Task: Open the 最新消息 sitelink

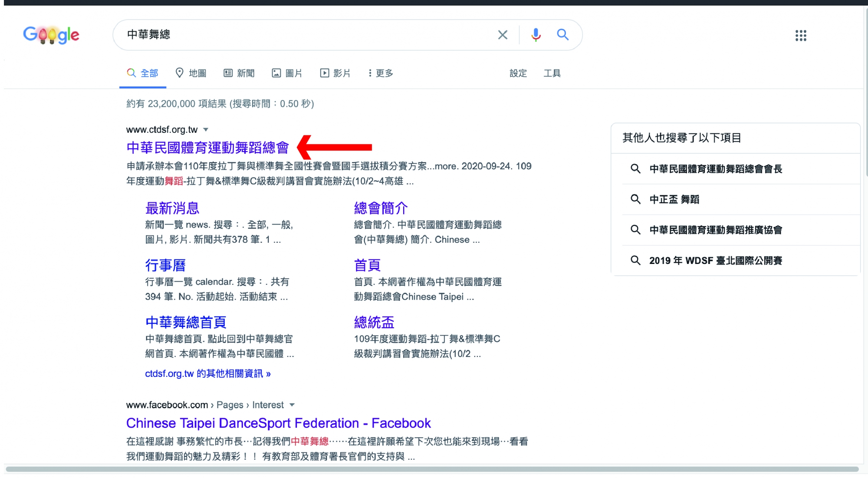Action: coord(172,208)
